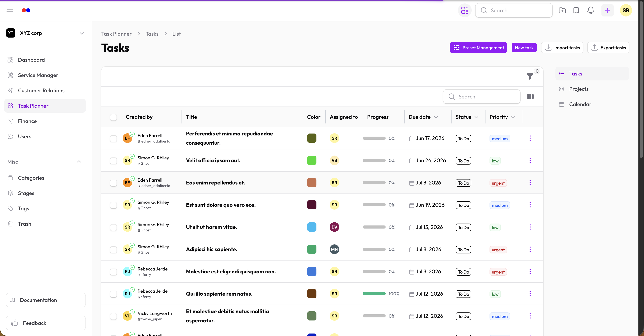Toggle the hamburger sidebar menu
This screenshot has height=336, width=644.
10,10
